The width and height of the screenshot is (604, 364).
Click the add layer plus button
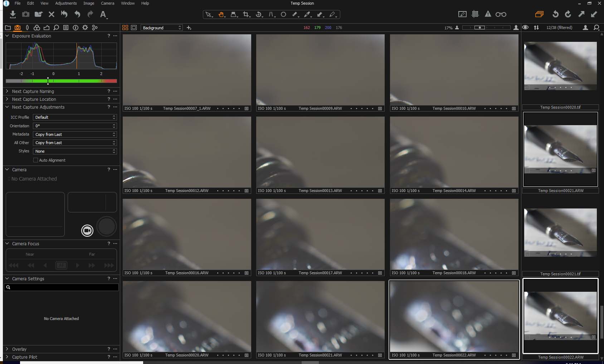[189, 28]
